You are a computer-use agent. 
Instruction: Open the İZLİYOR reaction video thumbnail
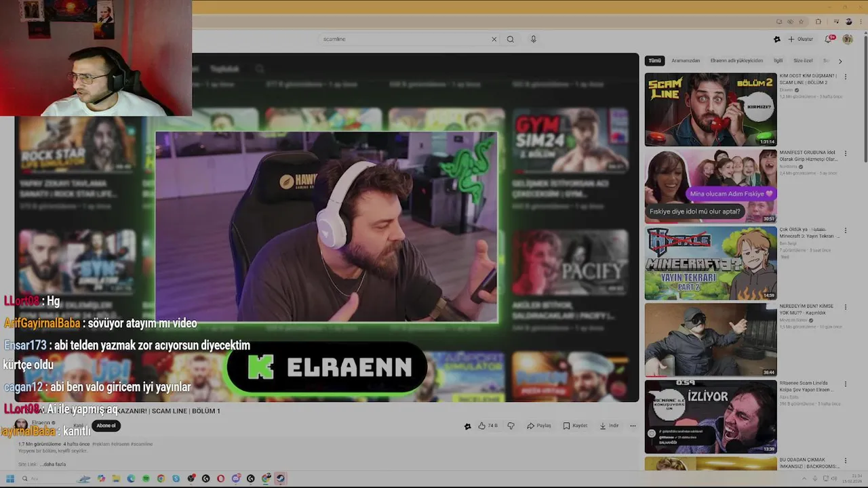pos(711,417)
